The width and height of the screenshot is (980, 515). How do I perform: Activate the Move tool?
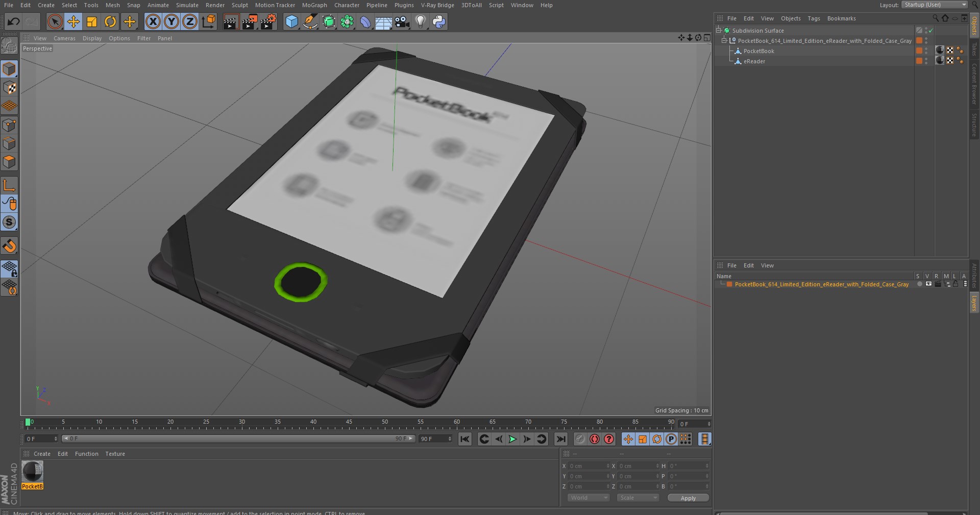[73, 21]
